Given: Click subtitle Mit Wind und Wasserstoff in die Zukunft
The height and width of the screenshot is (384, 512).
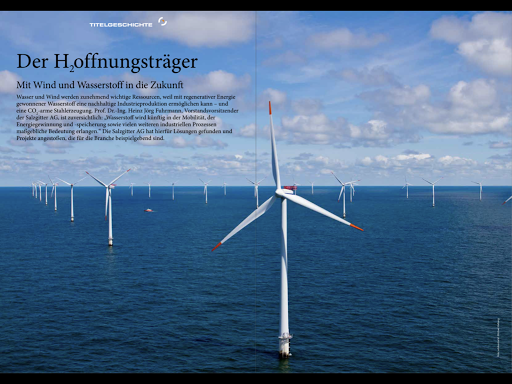Looking at the screenshot, I should 100,85.
